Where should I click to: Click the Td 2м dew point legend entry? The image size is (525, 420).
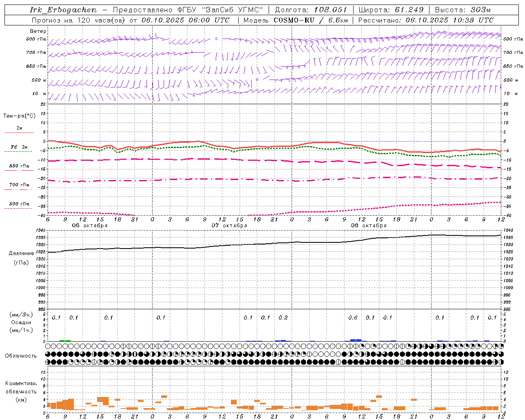pos(19,147)
